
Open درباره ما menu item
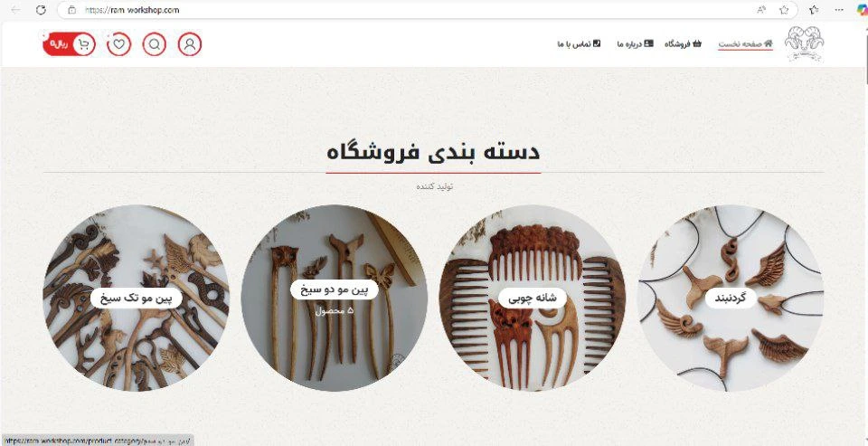(x=635, y=43)
